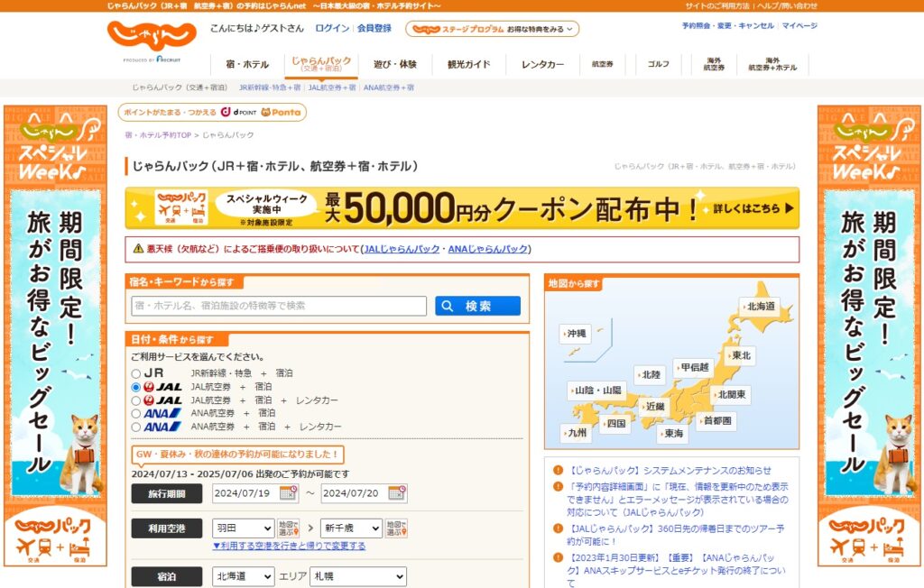The width and height of the screenshot is (924, 588).
Task: Open the 北海道 prefecture dropdown
Action: tap(244, 576)
